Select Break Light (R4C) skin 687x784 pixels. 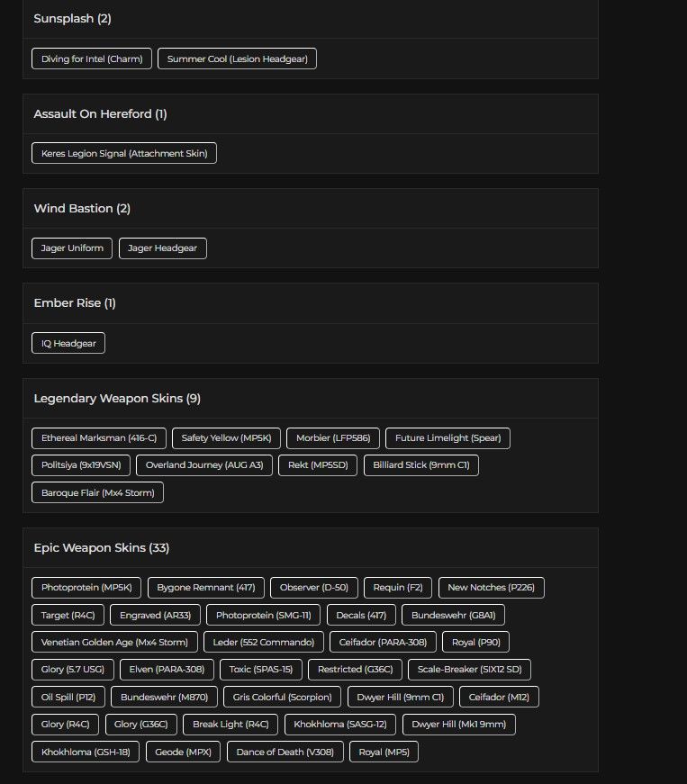coord(231,724)
